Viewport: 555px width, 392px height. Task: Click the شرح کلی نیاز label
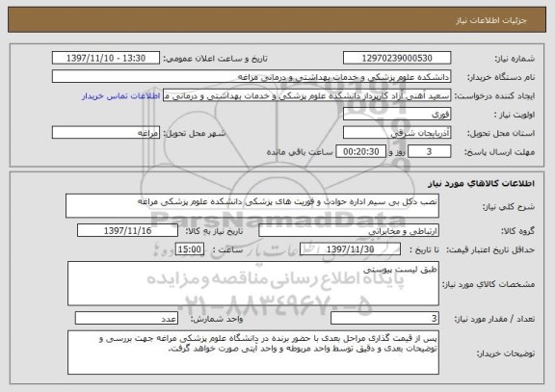[x=509, y=207]
